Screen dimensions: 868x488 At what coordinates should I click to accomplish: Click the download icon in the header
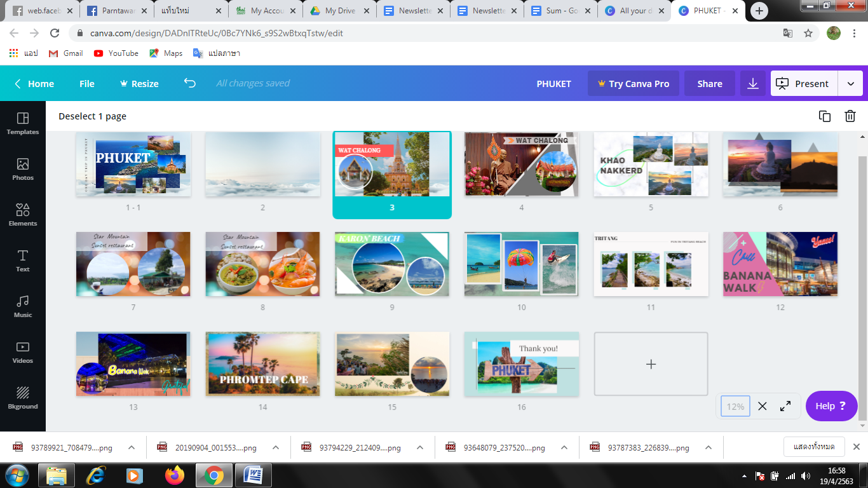[753, 83]
